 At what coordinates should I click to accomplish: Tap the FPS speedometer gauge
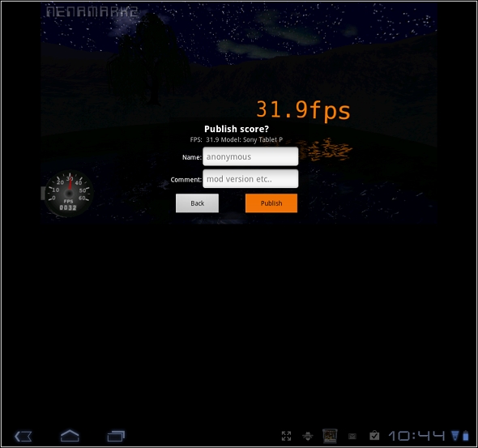coord(69,194)
